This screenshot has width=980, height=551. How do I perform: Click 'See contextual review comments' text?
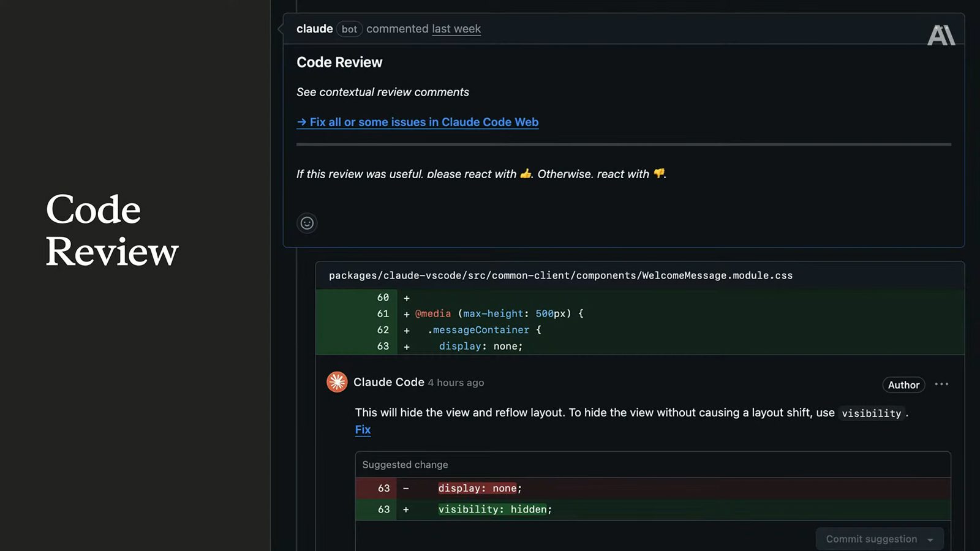click(383, 92)
